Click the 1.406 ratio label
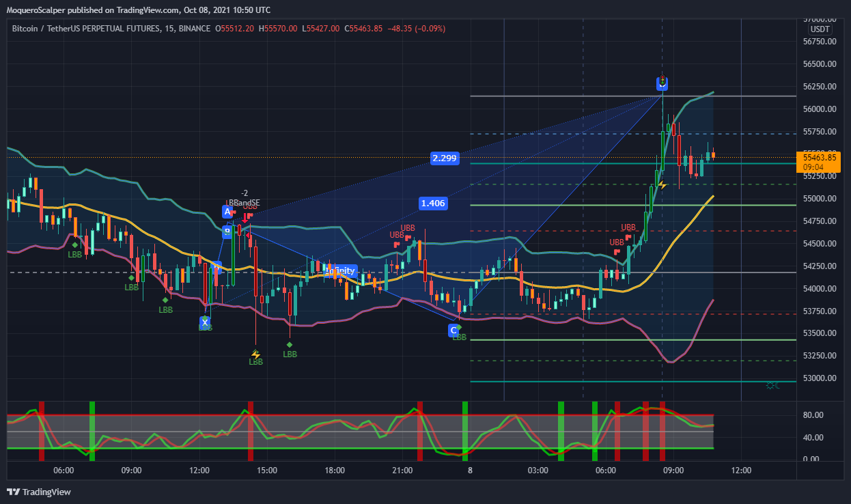The height and width of the screenshot is (504, 851). tap(433, 203)
